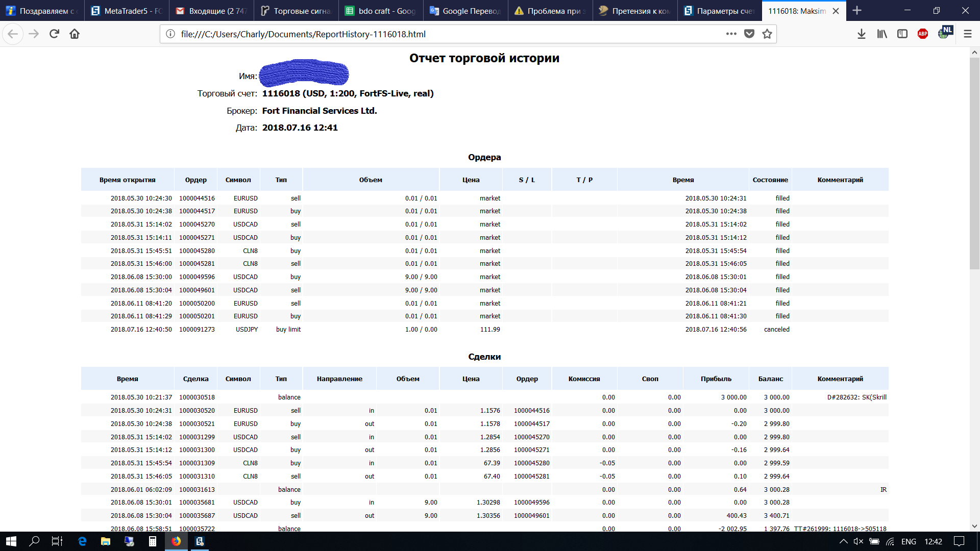Click the page vertical scrollbar thumb
Screen dimensions: 980x551
(x=974, y=163)
